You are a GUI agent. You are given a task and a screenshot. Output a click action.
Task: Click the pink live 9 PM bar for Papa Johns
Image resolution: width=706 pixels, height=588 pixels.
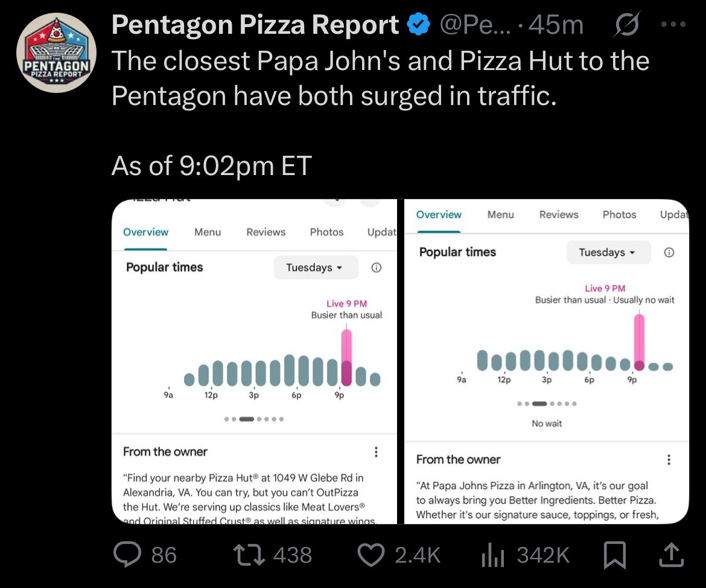(639, 342)
